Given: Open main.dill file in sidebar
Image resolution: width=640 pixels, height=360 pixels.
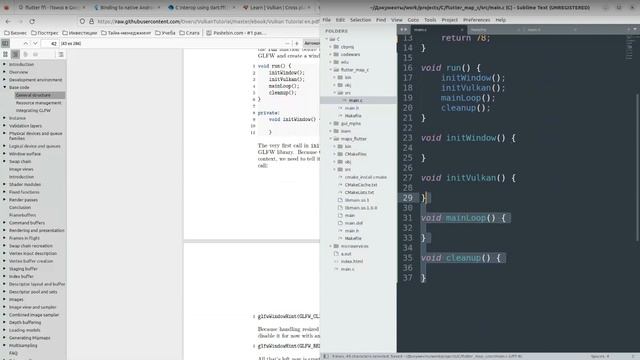Looking at the screenshot, I should [x=353, y=223].
